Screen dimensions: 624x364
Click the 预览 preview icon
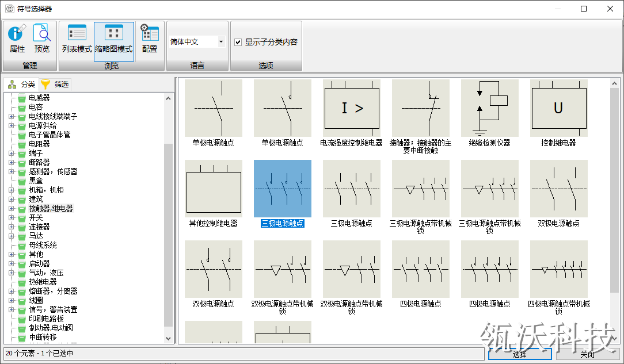42,39
